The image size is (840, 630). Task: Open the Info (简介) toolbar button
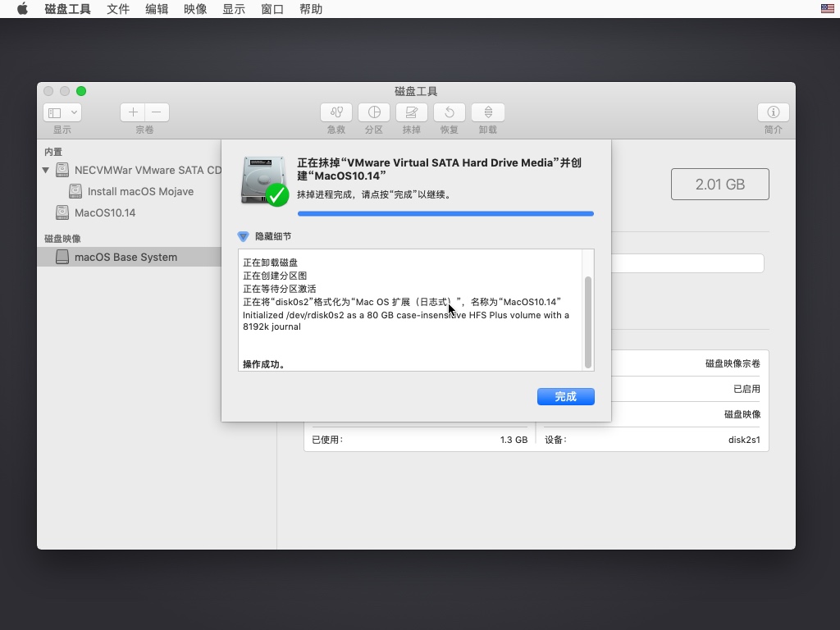click(x=773, y=112)
